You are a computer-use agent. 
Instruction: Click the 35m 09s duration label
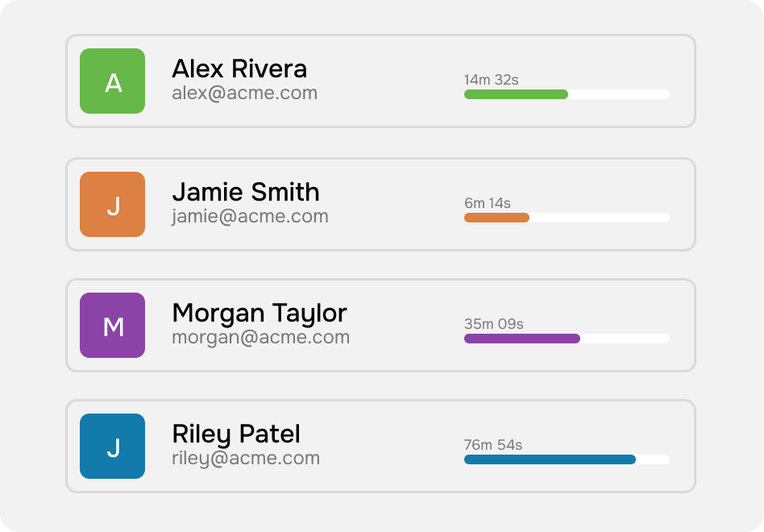coord(493,323)
